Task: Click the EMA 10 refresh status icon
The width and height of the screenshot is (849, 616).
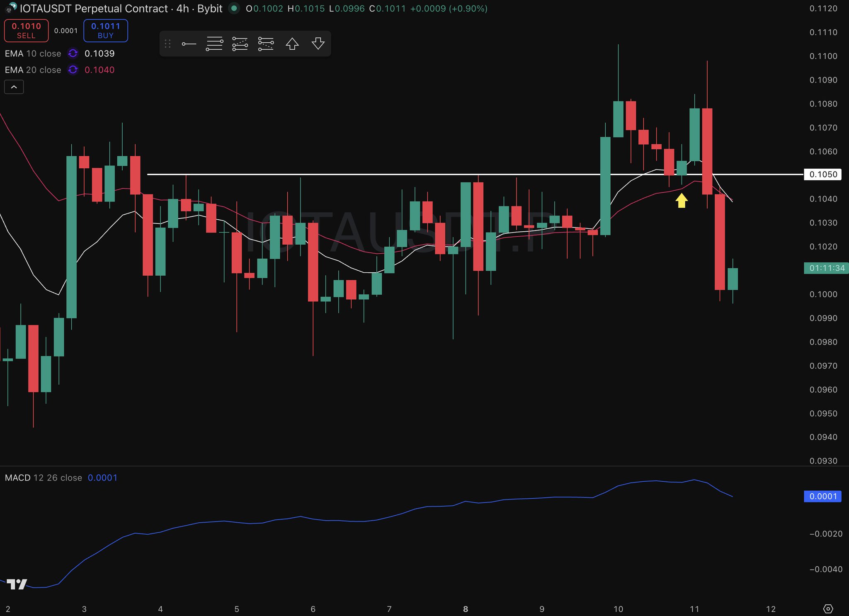Action: [73, 53]
